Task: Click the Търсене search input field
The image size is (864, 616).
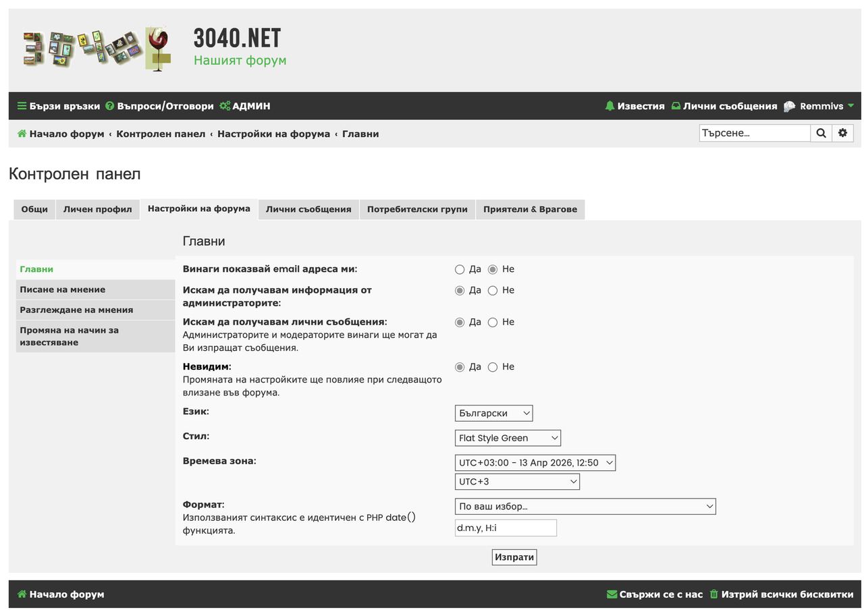Action: 755,133
